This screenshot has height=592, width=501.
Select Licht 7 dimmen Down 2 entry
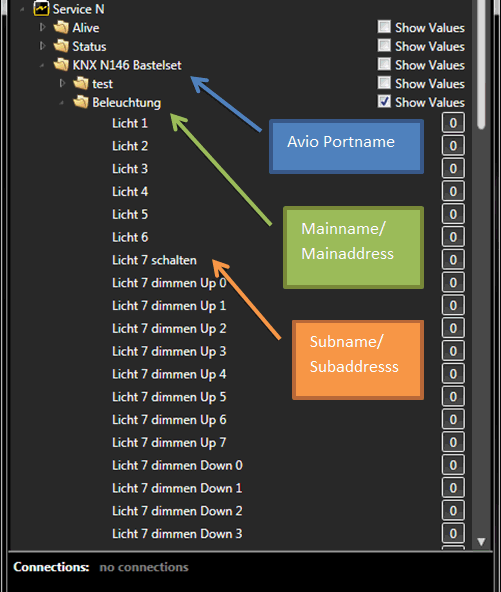click(x=177, y=511)
